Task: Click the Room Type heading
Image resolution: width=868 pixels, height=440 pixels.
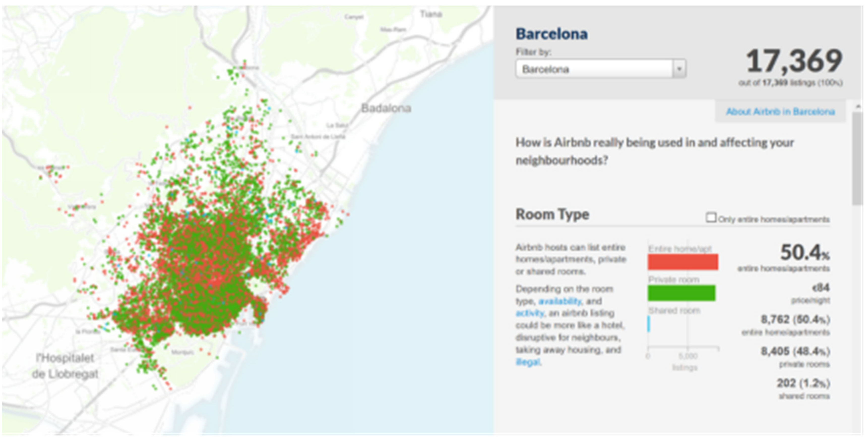Action: tap(552, 214)
